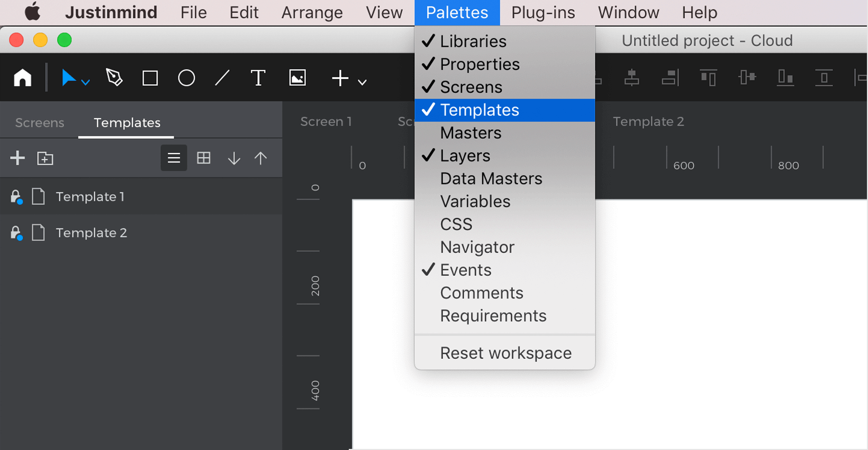Open the Template 2 canvas tab
This screenshot has height=450, width=868.
point(648,121)
